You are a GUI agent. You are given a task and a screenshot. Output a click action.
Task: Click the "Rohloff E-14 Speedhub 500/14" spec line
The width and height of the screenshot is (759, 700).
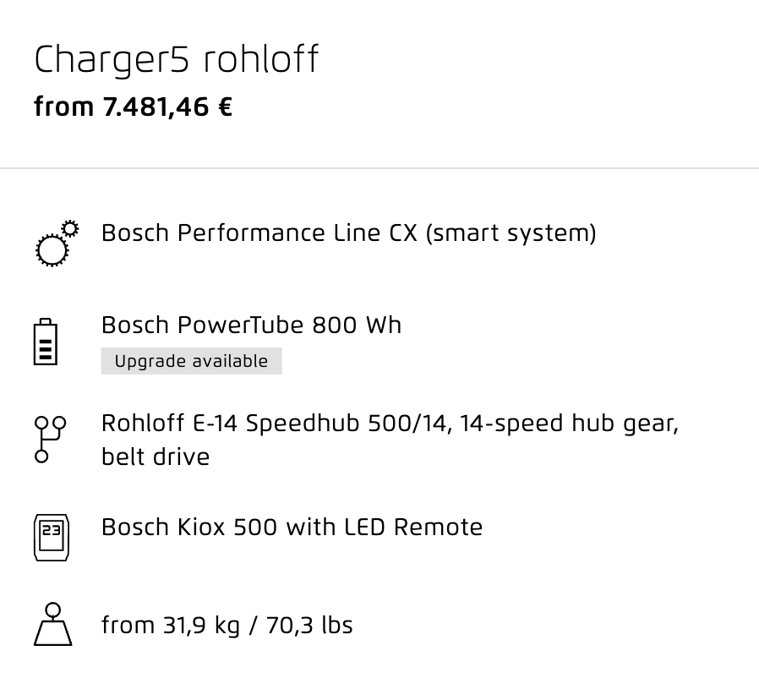pyautogui.click(x=276, y=423)
